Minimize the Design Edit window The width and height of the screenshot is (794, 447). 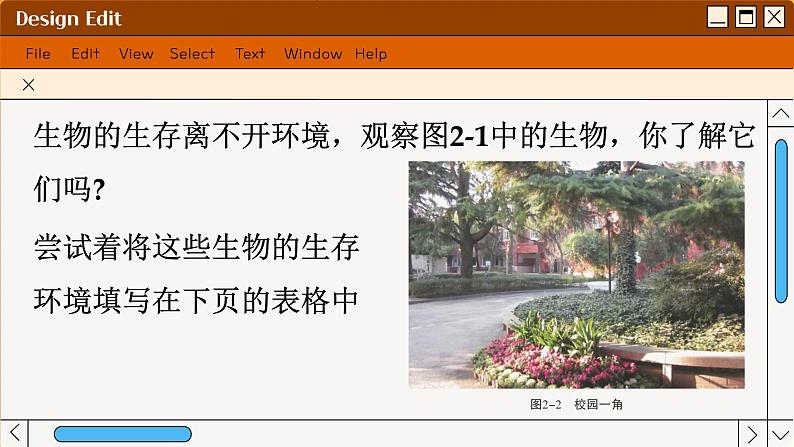(718, 17)
